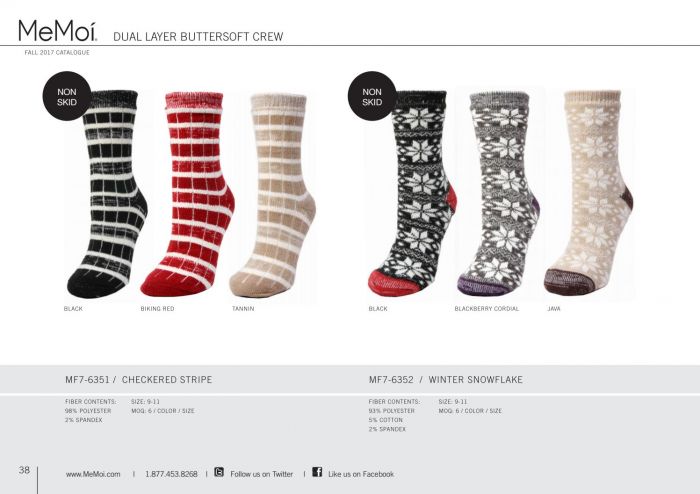This screenshot has width=700, height=494.
Task: Click the MeMoi logo at top
Action: [58, 30]
